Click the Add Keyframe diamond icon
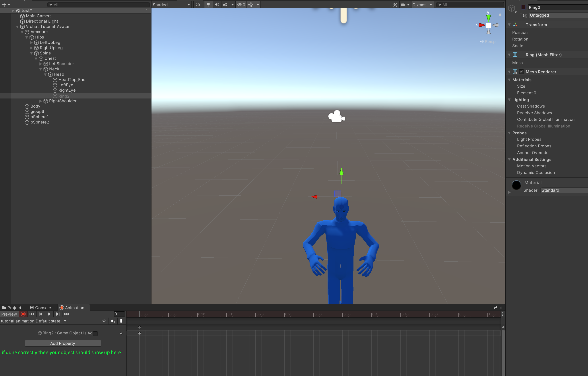 point(113,321)
